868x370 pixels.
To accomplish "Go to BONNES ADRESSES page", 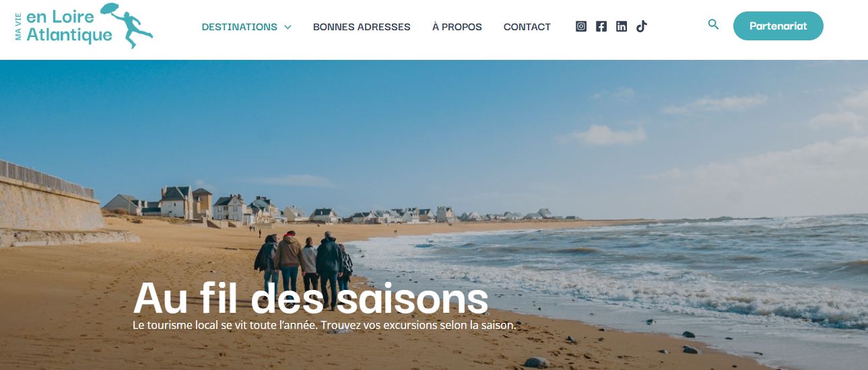I will pos(362,27).
